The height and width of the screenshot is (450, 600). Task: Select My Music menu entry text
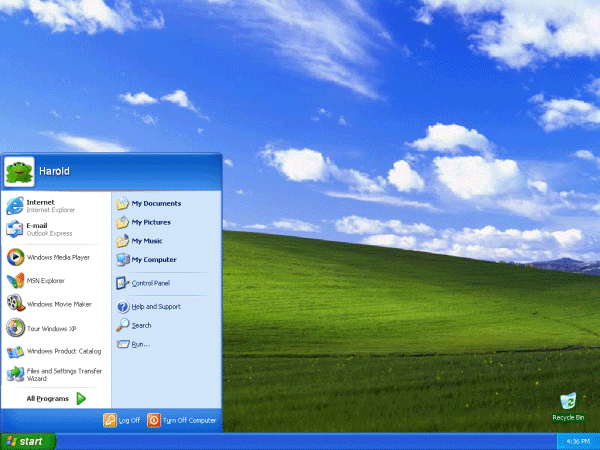[x=147, y=241]
